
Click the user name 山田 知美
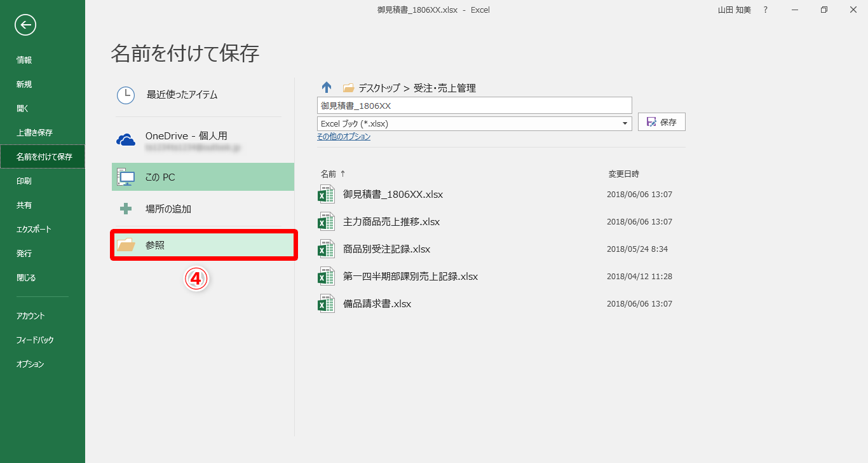pyautogui.click(x=734, y=10)
